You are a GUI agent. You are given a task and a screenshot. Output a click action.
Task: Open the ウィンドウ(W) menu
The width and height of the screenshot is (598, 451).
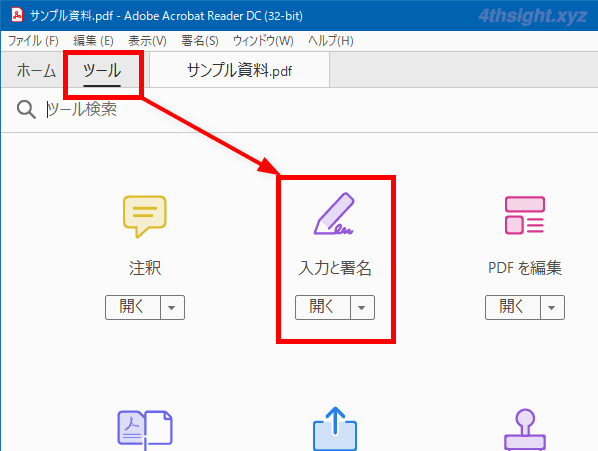263,40
